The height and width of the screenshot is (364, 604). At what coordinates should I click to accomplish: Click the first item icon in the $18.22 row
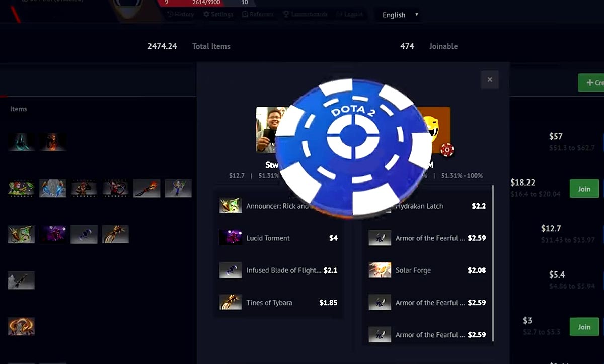coord(21,189)
